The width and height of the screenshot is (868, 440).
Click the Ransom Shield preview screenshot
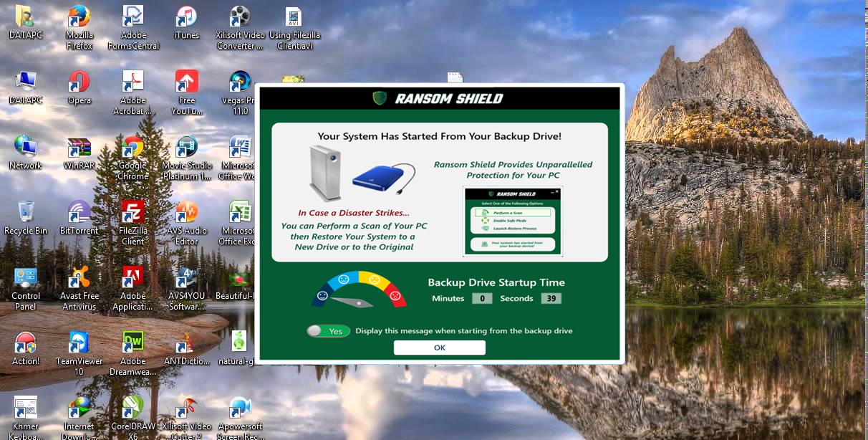click(x=513, y=220)
